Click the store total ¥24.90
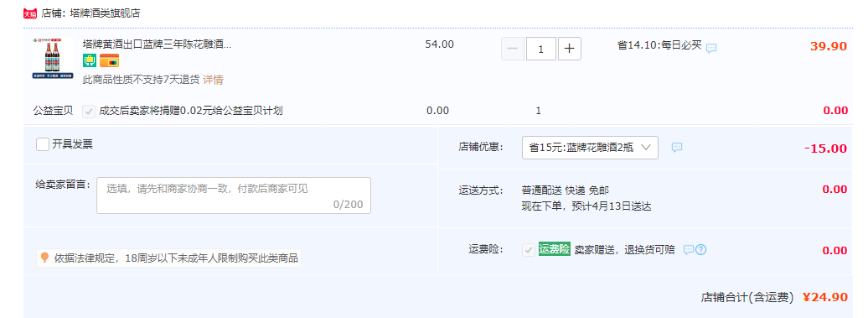868x318 pixels. [824, 298]
